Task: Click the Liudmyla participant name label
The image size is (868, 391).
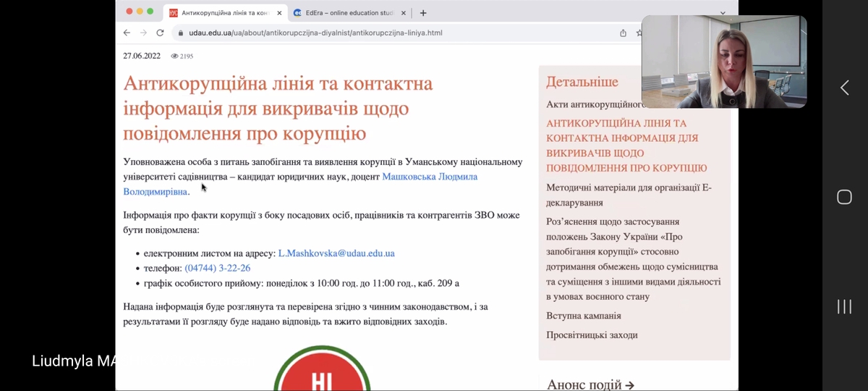Action: click(73, 361)
